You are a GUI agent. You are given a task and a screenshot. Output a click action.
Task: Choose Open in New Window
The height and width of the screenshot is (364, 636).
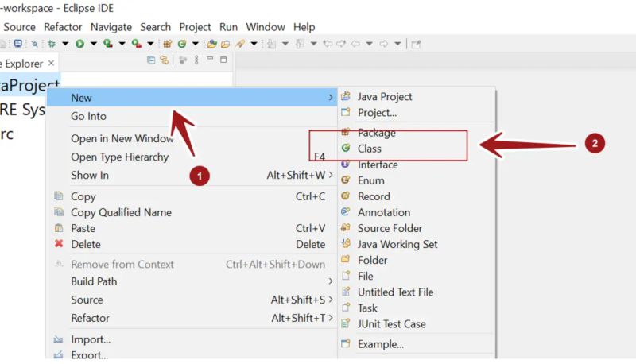pos(192,138)
